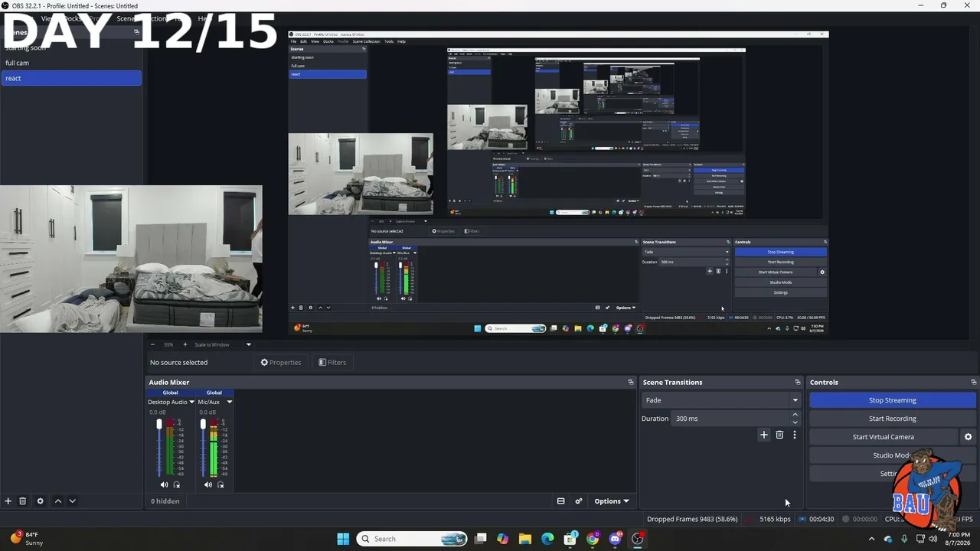Click stream timer 00:04:30
The width and height of the screenshot is (980, 551).
coord(822,519)
